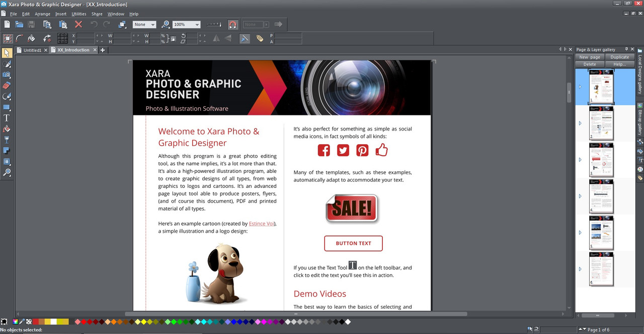Image resolution: width=644 pixels, height=334 pixels.
Task: Click the X position input field
Action: point(86,35)
